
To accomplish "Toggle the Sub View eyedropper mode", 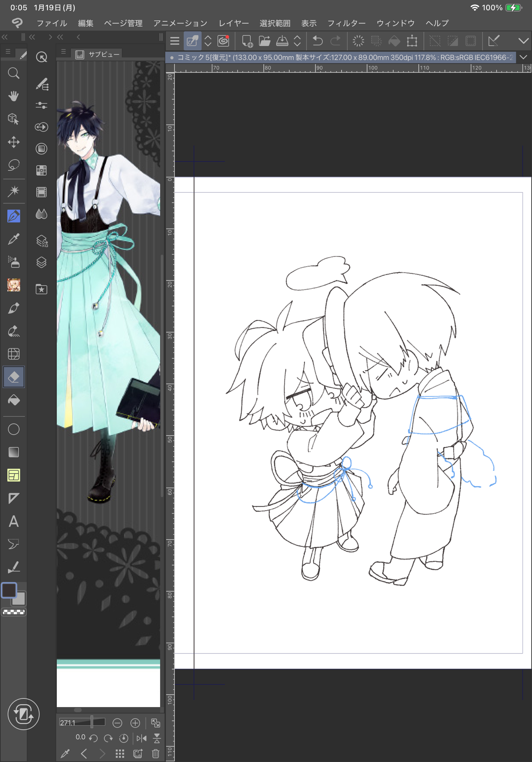I will (x=65, y=754).
